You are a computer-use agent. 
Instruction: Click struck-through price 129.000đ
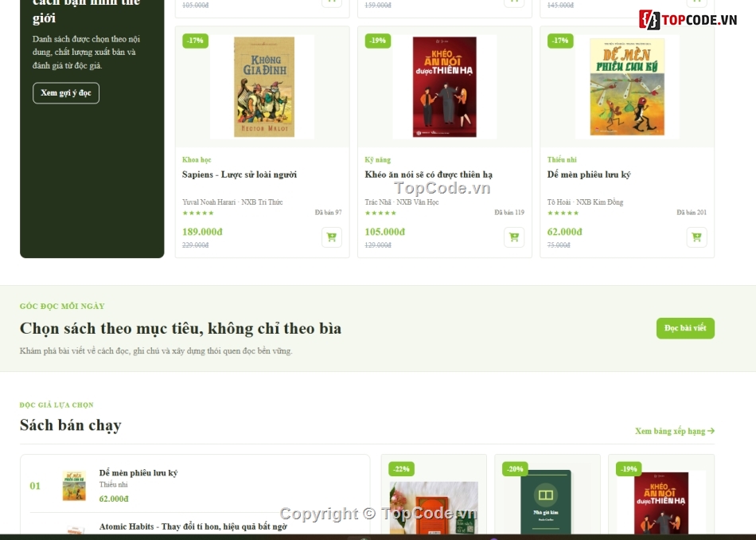tap(378, 245)
